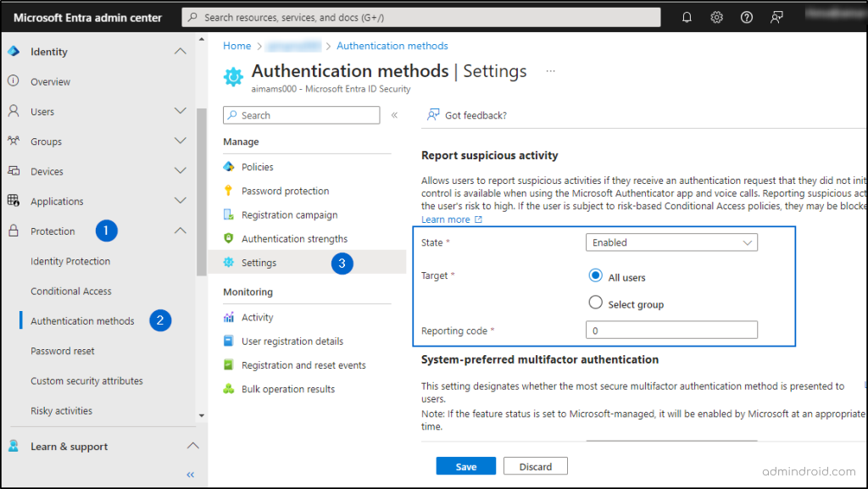
Task: Click the Registration and reset events icon
Action: click(228, 364)
